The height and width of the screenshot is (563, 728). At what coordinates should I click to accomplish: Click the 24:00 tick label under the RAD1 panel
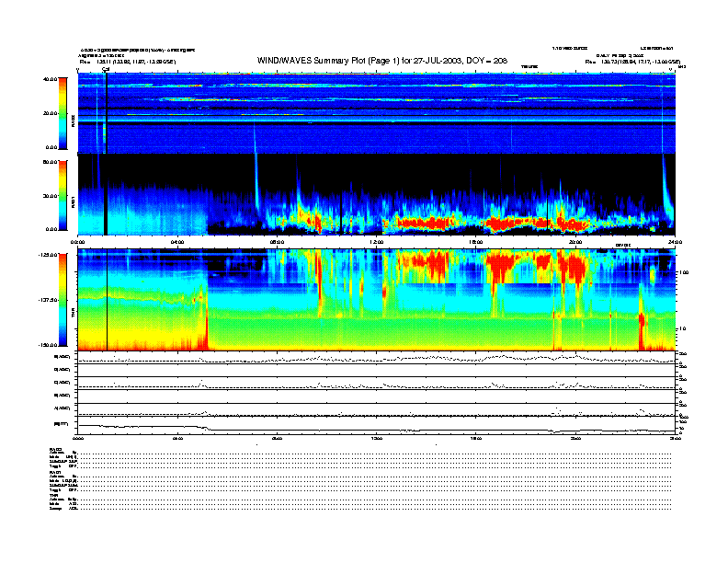(x=675, y=242)
